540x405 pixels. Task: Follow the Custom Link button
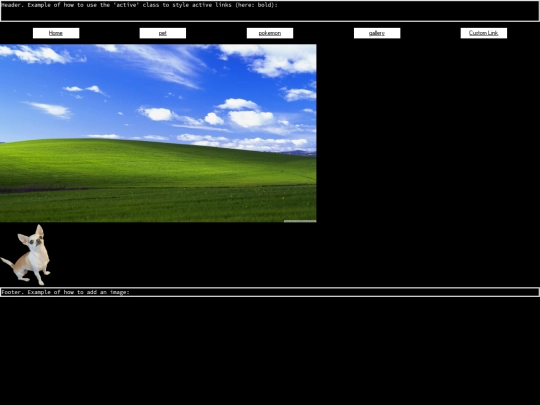coord(484,33)
